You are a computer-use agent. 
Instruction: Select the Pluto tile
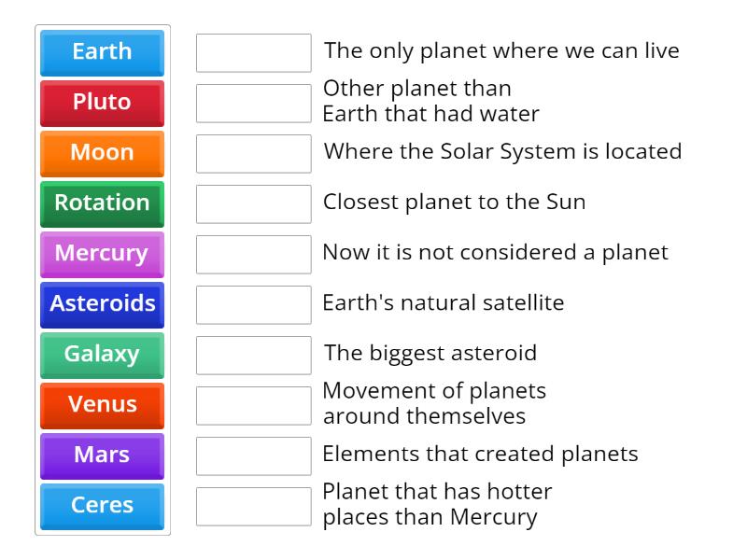[101, 103]
